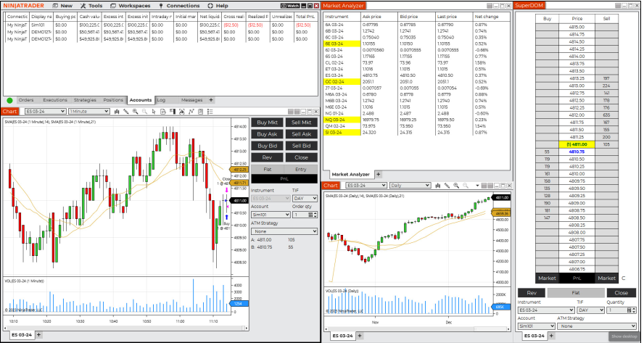Select drawing tools pencil in Daily chart
The width and height of the screenshot is (644, 343).
[447, 185]
